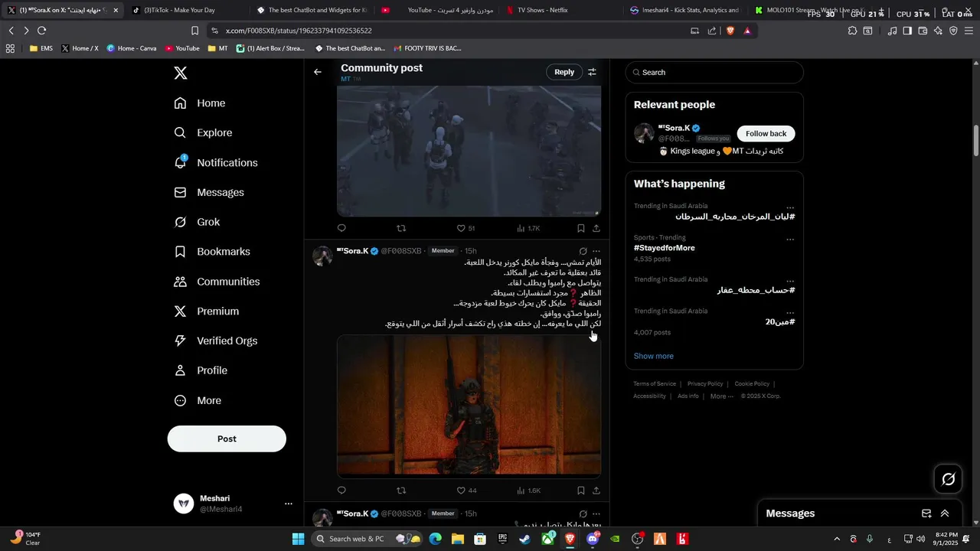Click Follow back for Sora.K
This screenshot has height=551, width=980.
(766, 133)
